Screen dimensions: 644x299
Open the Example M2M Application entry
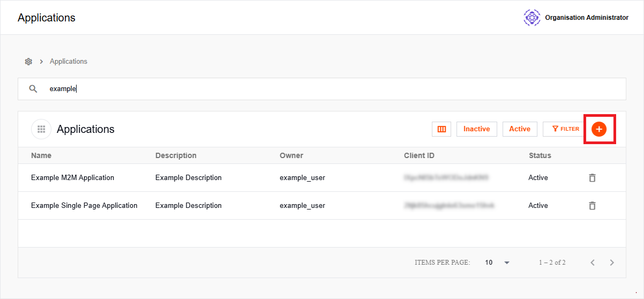click(72, 178)
